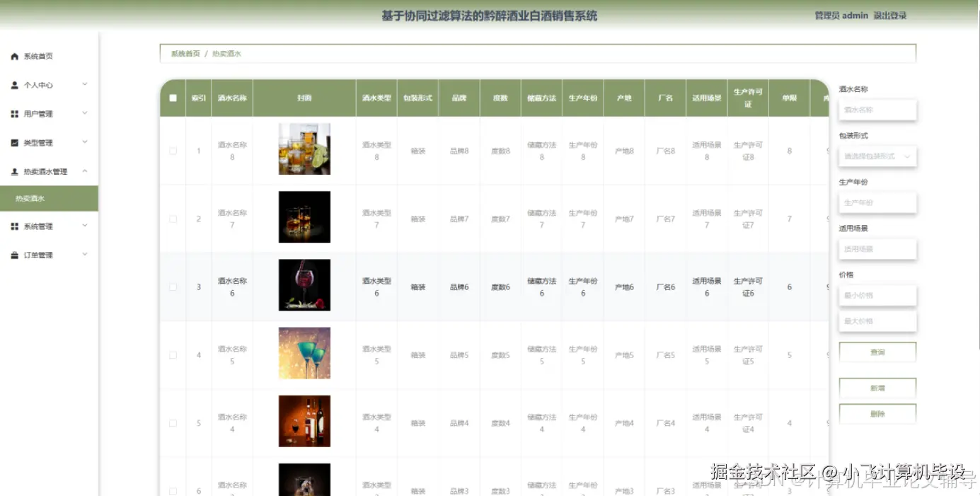Click the 储藏方法 column header
980x496 pixels.
pos(542,98)
